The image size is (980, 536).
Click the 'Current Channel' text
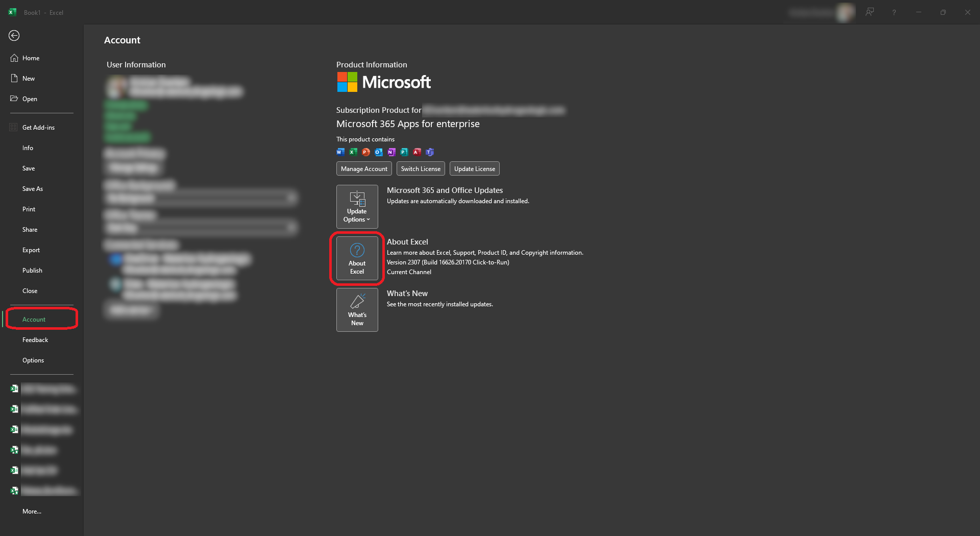pos(409,272)
